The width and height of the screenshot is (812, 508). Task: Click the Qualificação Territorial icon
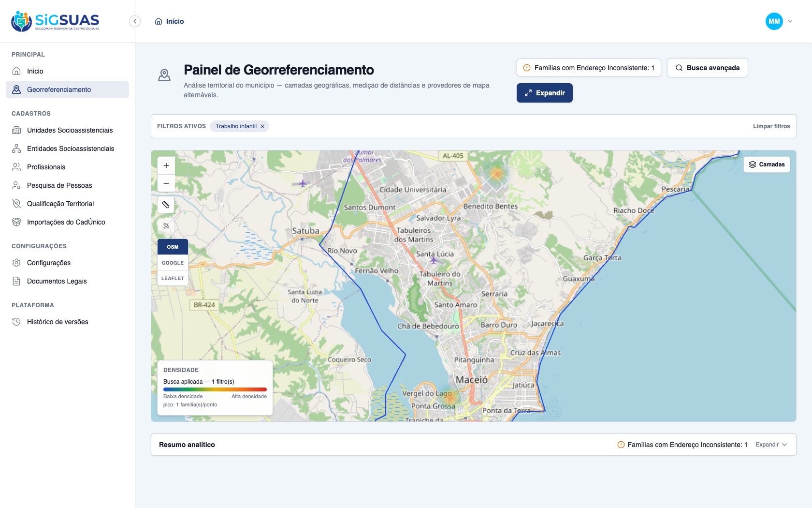(16, 204)
